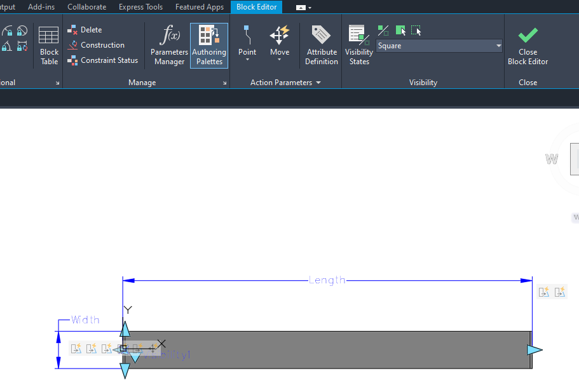Expand the Action Parameters panel options

318,82
